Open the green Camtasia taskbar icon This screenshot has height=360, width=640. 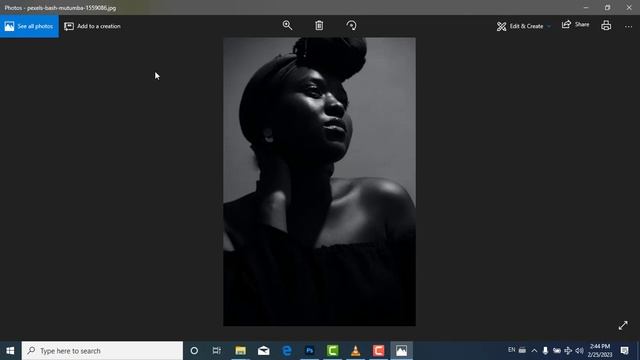click(333, 351)
